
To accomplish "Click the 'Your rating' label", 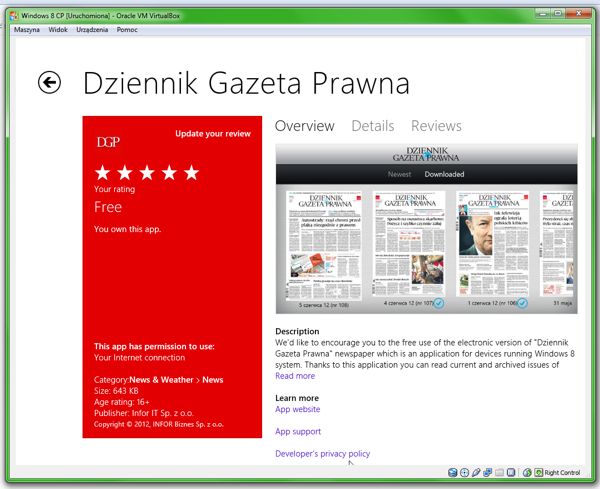I will (114, 189).
